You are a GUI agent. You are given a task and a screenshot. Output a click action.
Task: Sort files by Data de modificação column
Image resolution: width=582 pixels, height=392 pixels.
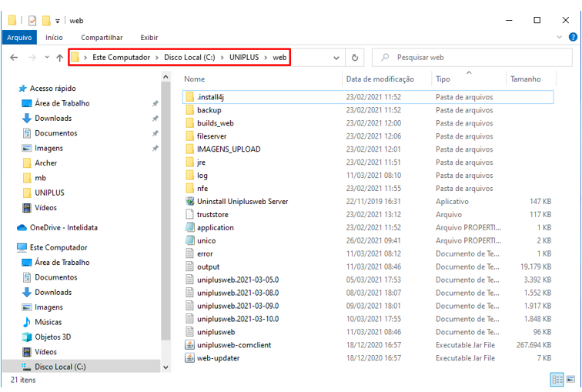(x=380, y=79)
